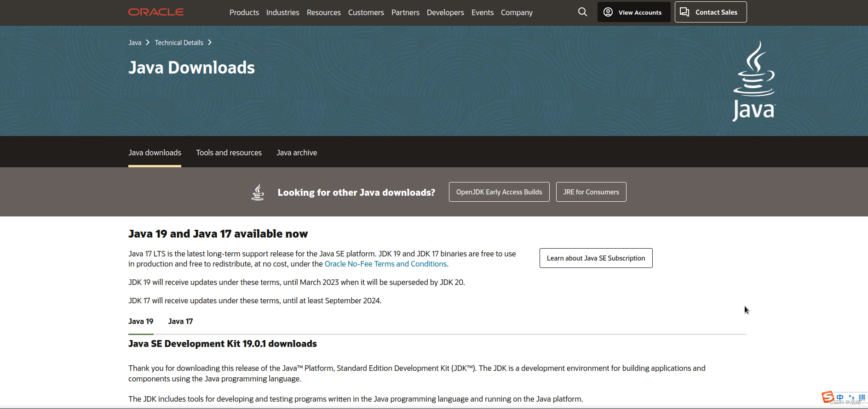Open the Resources menu
Image resolution: width=868 pixels, height=409 pixels.
point(324,12)
